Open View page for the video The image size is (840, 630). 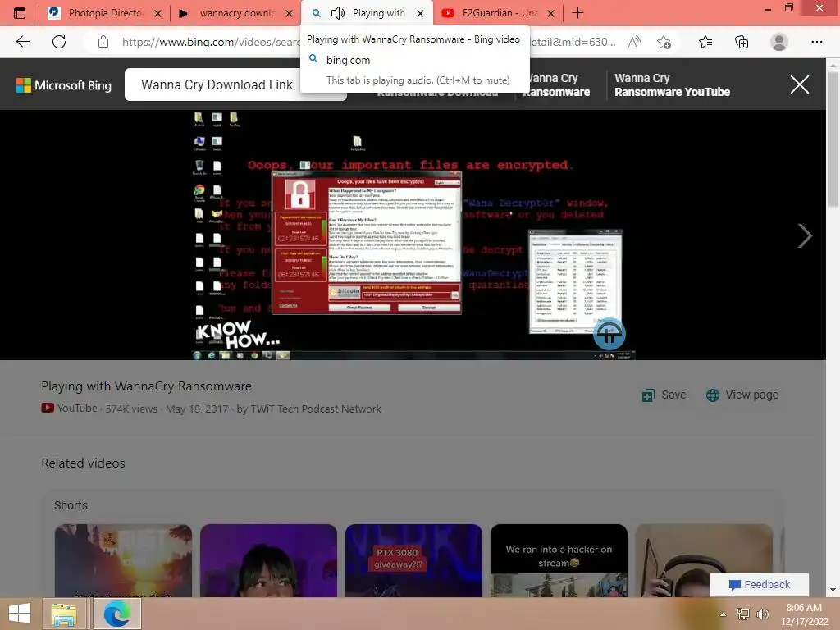click(742, 395)
